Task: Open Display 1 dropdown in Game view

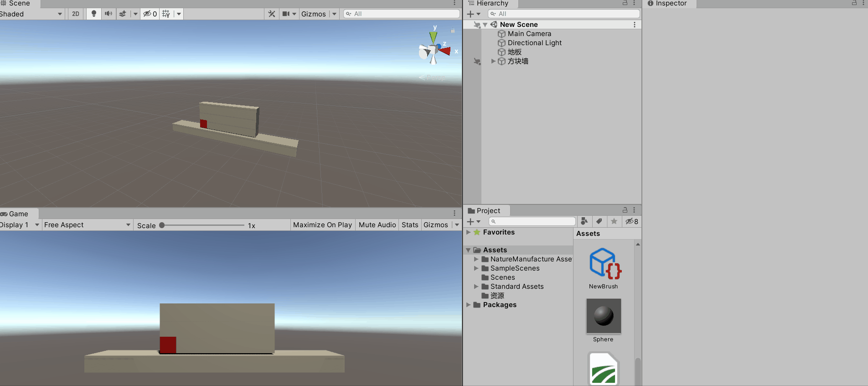Action: tap(20, 224)
